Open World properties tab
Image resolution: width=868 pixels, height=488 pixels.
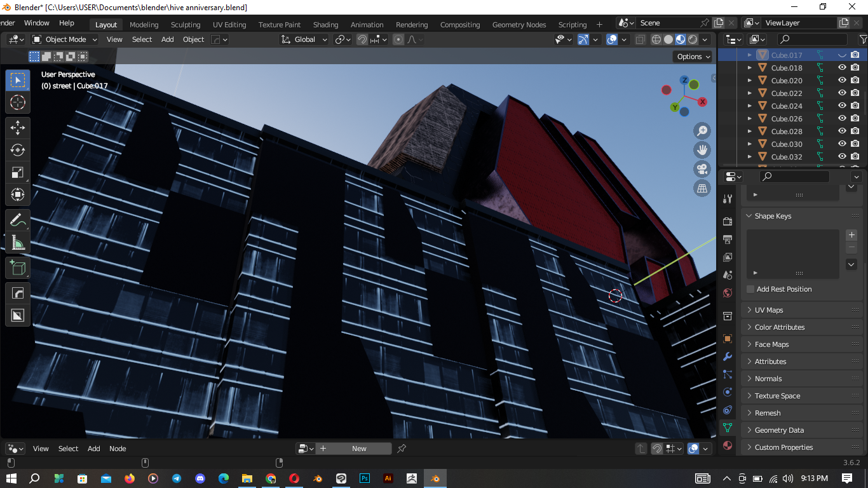point(728,293)
